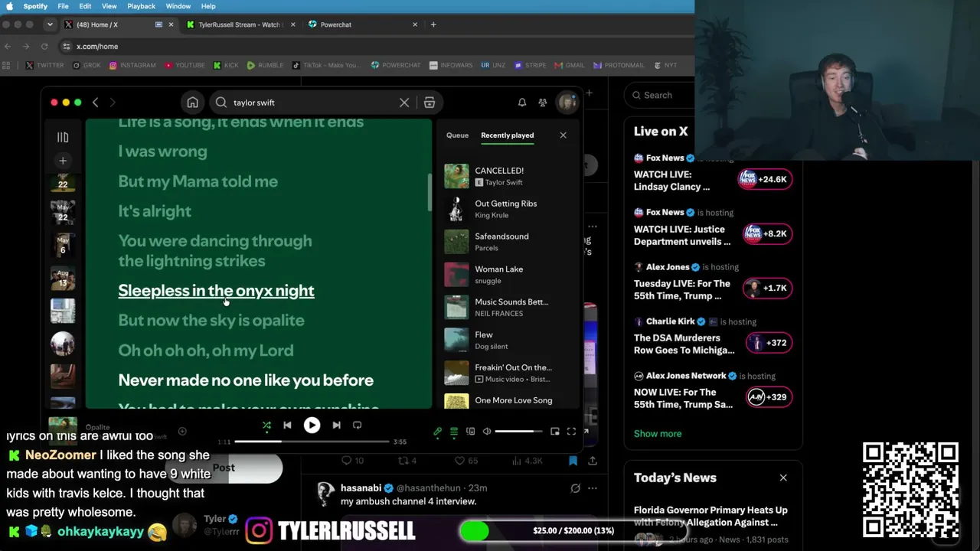The width and height of the screenshot is (980, 551).
Task: Switch to the Queue tab
Action: coord(457,135)
